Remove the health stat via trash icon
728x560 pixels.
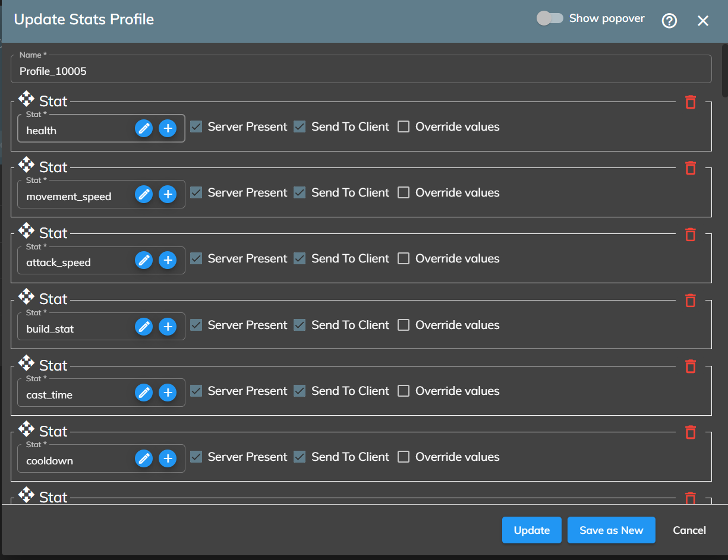tap(690, 102)
